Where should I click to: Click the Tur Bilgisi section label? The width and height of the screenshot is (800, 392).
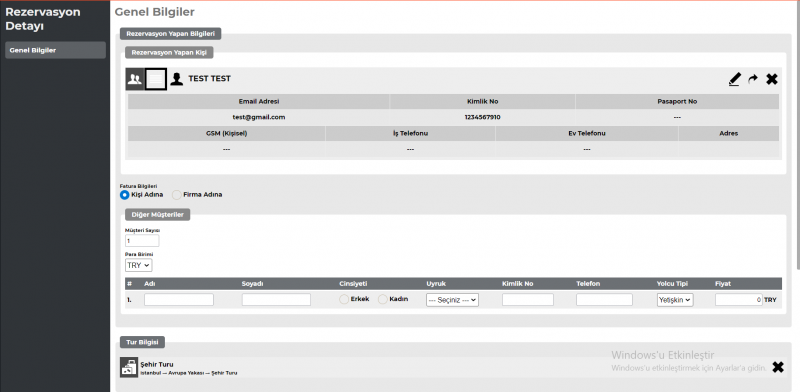(x=142, y=342)
